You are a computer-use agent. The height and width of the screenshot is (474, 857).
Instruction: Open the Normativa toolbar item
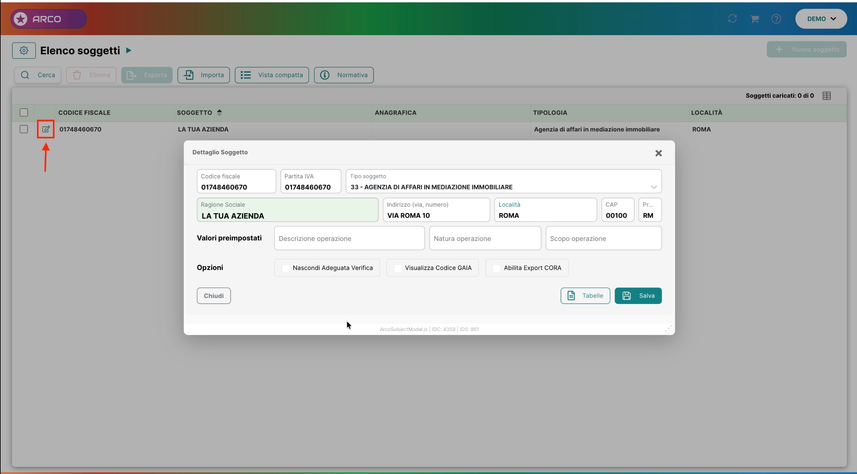point(344,75)
